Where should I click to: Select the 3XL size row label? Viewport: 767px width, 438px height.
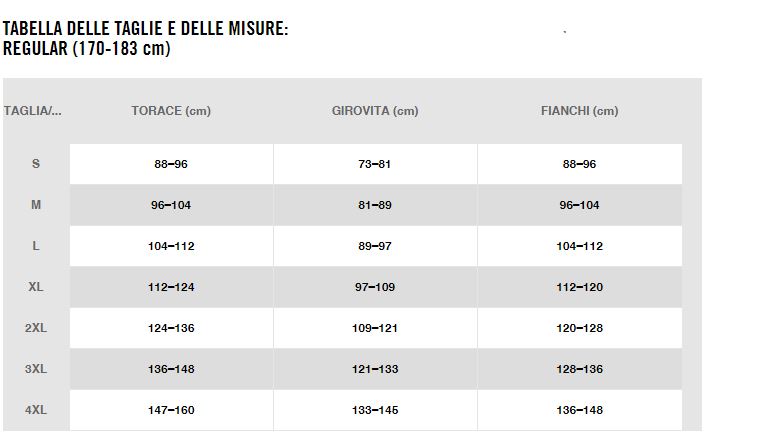coord(36,369)
